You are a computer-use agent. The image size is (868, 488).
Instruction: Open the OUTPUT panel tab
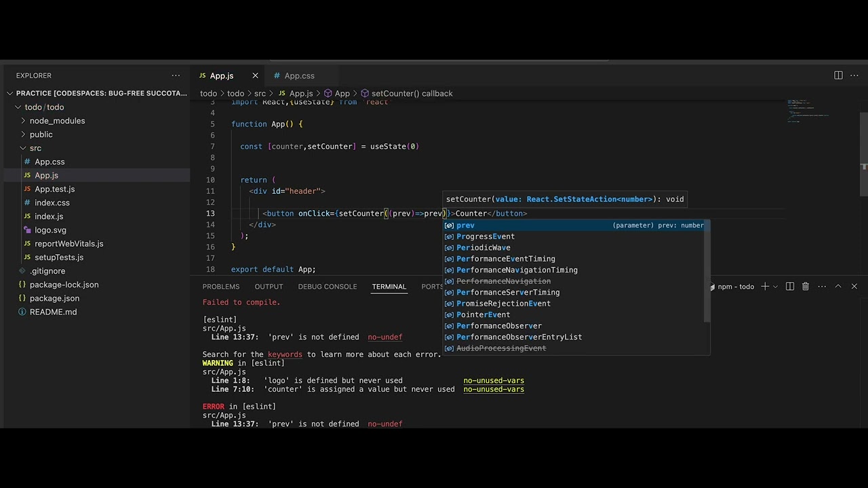269,287
